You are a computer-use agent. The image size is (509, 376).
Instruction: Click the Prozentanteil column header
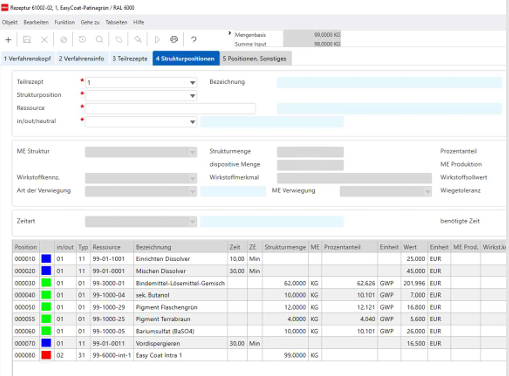(350, 247)
